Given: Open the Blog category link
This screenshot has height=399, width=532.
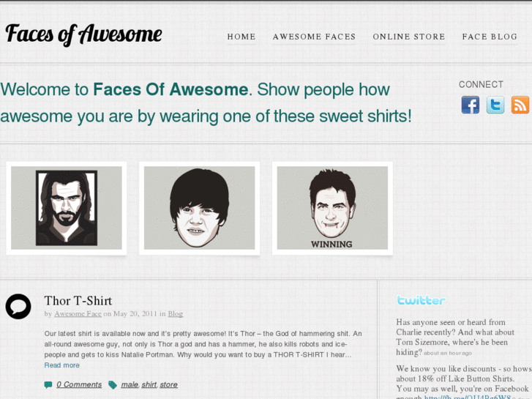Looking at the screenshot, I should coord(176,314).
